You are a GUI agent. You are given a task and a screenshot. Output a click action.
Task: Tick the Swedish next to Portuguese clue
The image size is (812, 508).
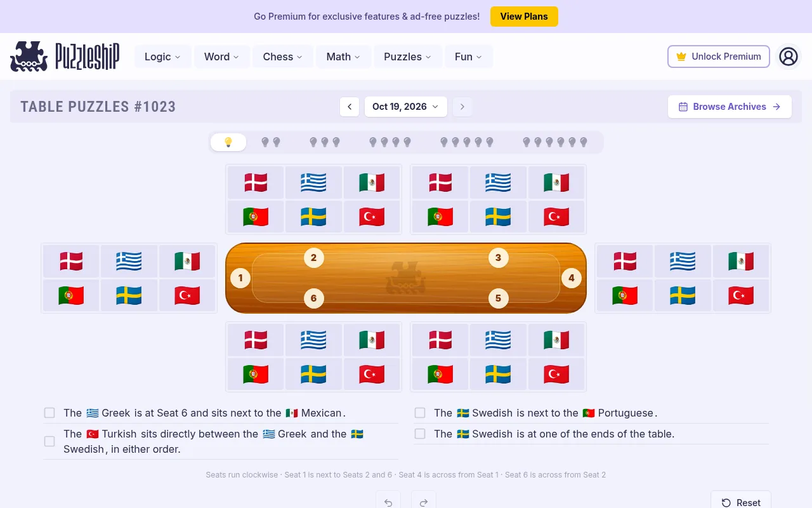(420, 413)
